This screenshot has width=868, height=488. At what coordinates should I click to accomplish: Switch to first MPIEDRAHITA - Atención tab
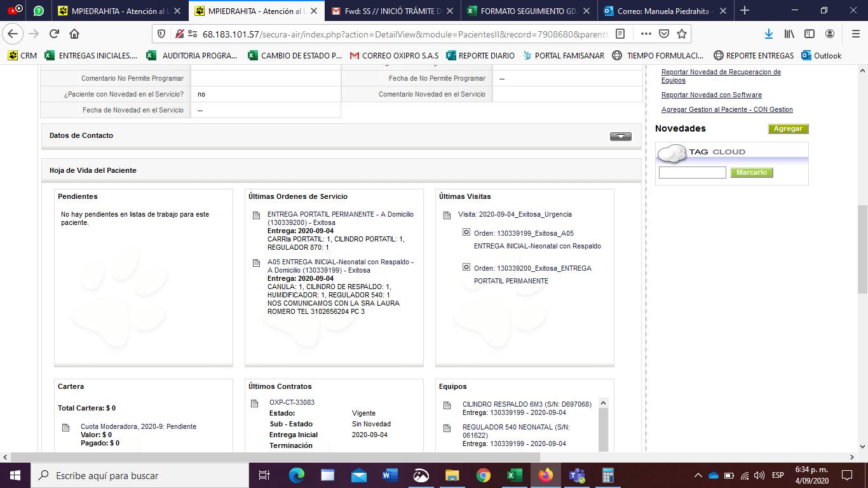point(121,11)
